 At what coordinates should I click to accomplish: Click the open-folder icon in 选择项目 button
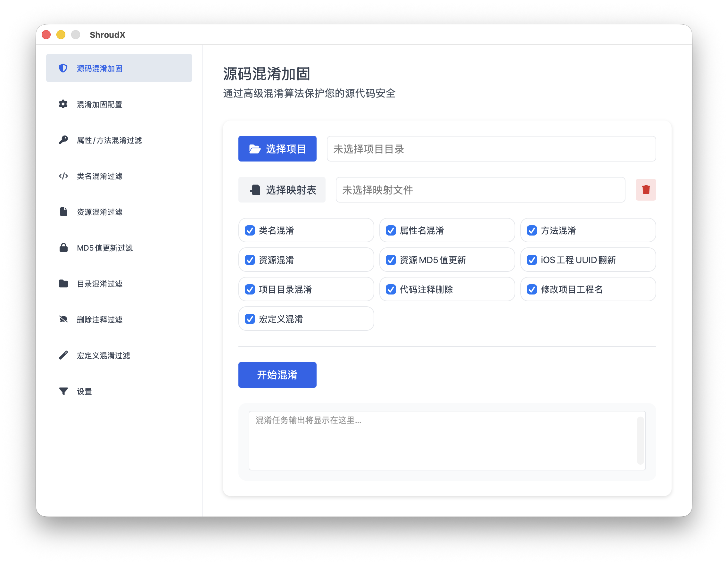255,149
